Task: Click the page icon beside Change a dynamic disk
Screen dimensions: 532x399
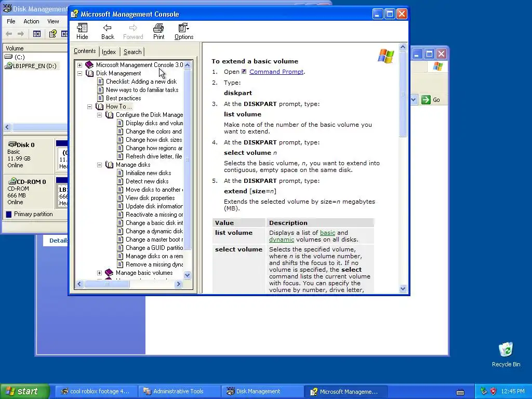Action: point(120,231)
